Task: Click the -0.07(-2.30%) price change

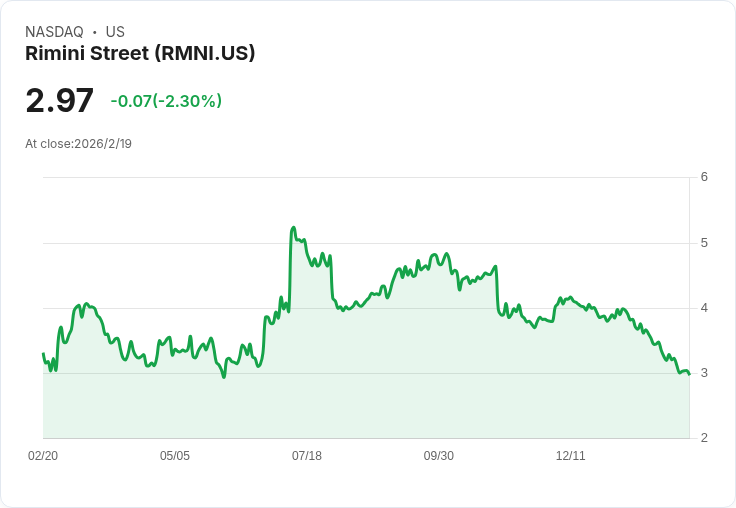Action: point(166,101)
